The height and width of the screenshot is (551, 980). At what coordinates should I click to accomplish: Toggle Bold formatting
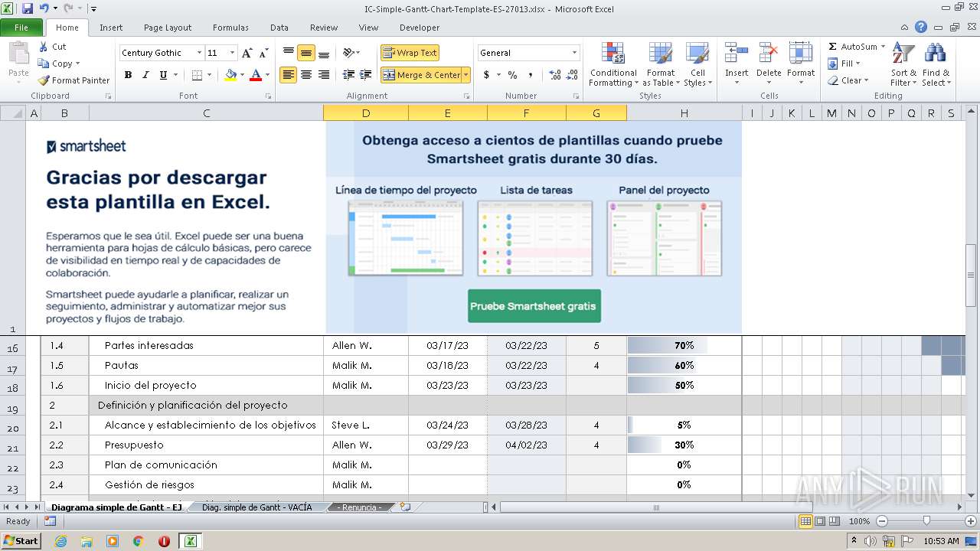(128, 75)
